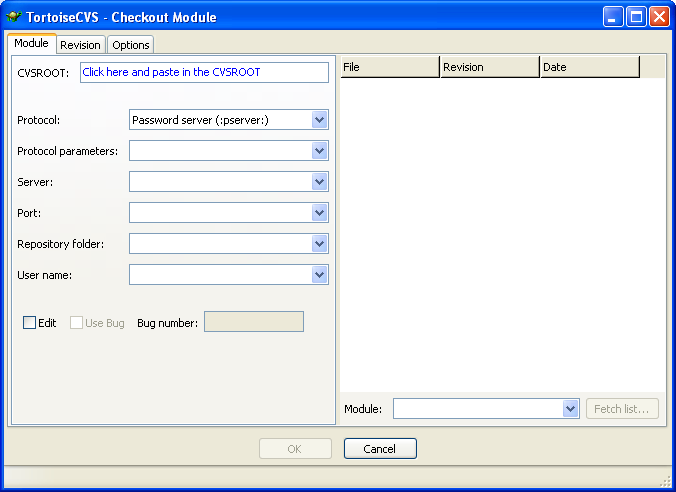676x492 pixels.
Task: Click the Date column header
Action: point(589,67)
